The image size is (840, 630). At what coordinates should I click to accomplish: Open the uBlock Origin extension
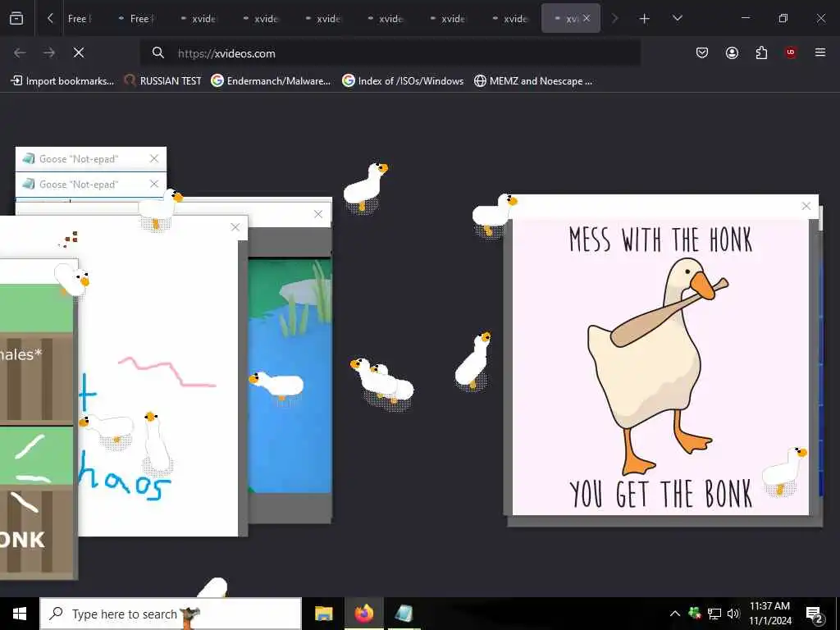point(791,52)
